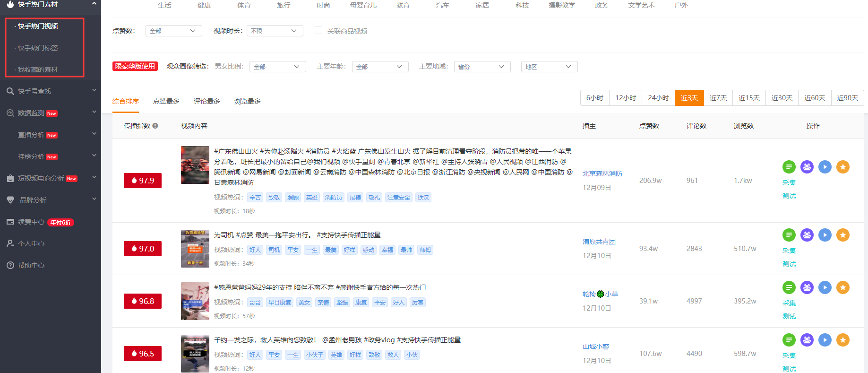This screenshot has width=868, height=373.
Task: Select the 浏览最多 sort tab
Action: tap(248, 101)
